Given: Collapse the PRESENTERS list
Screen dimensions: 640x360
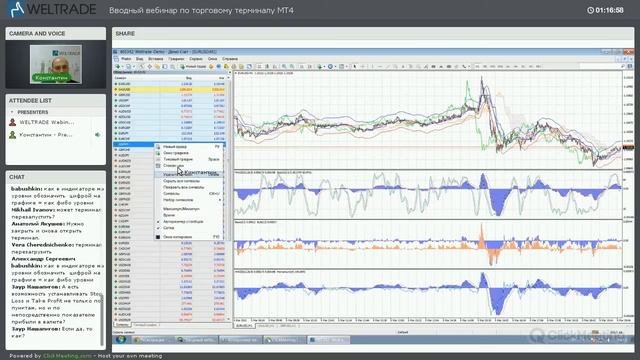Looking at the screenshot, I should click(12, 112).
